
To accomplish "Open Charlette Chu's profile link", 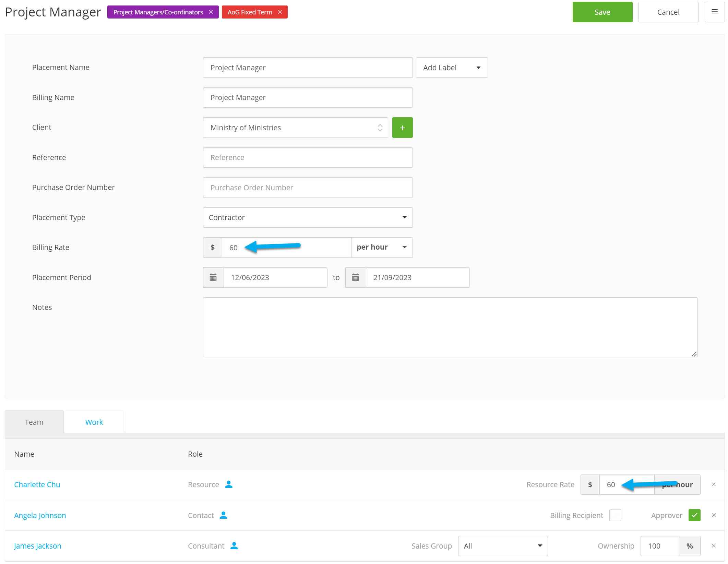I will pyautogui.click(x=37, y=484).
